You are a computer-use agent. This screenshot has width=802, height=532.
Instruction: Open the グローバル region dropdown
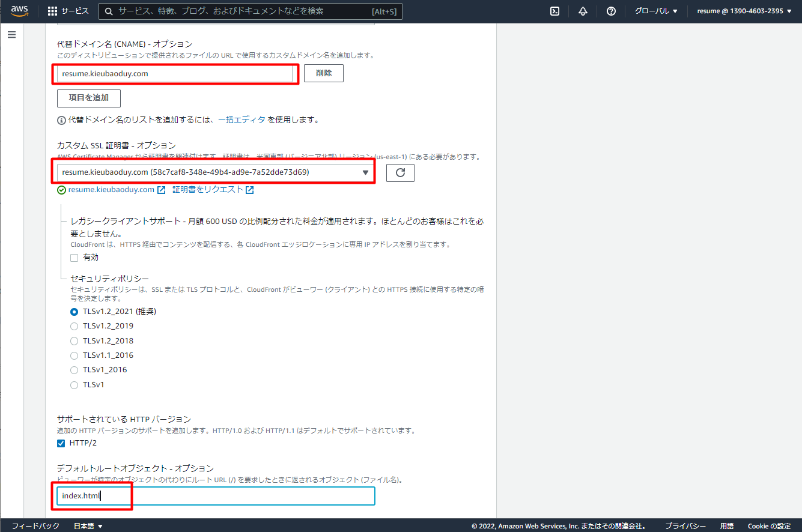(x=656, y=11)
